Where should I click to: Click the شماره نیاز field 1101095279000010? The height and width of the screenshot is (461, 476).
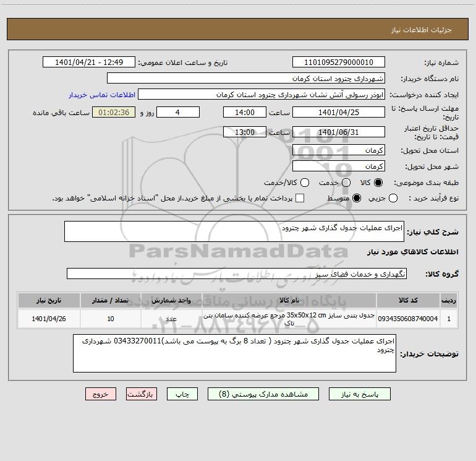pos(339,62)
